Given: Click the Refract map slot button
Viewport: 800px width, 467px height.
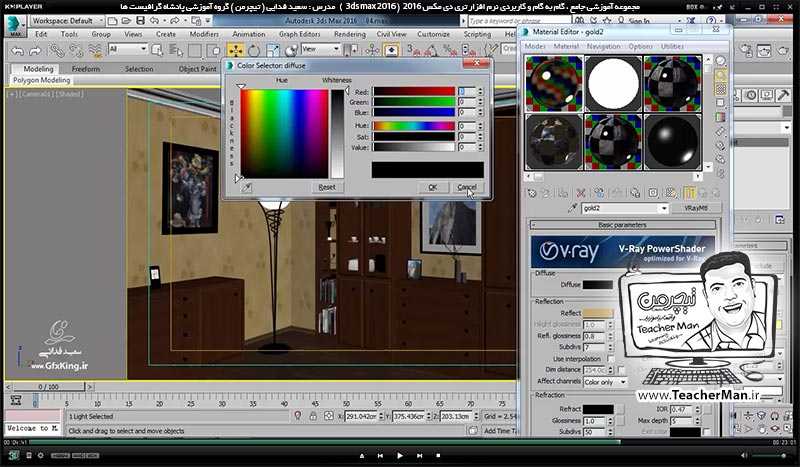Looking at the screenshot, I should [620, 409].
